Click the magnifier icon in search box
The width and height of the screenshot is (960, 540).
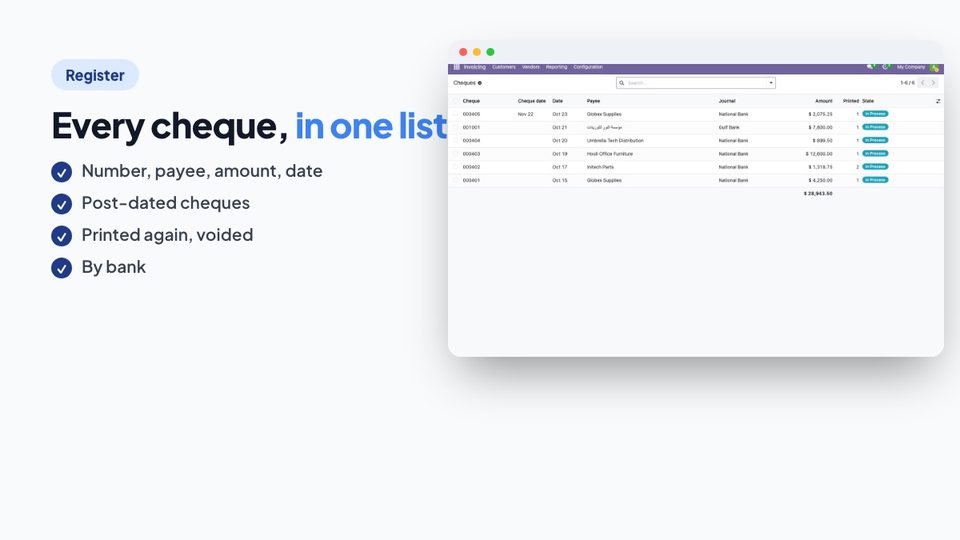(x=621, y=83)
